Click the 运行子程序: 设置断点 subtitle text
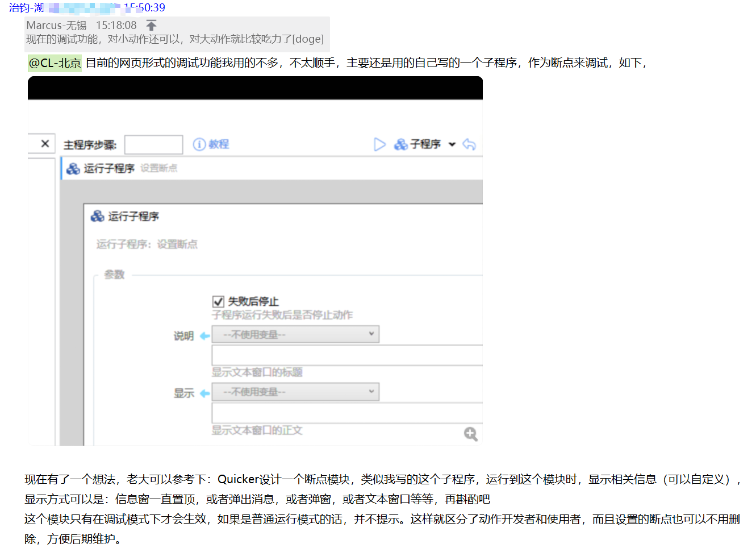 (x=147, y=244)
